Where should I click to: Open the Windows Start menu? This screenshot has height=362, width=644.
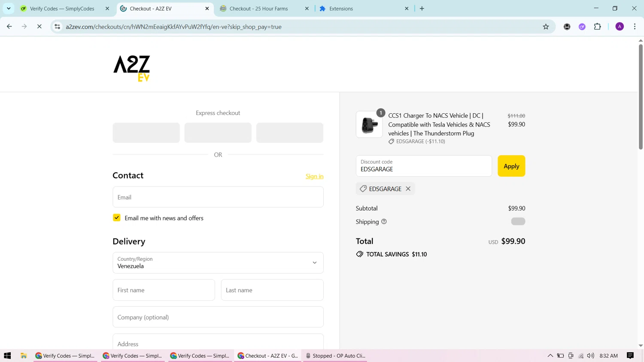[x=7, y=356]
